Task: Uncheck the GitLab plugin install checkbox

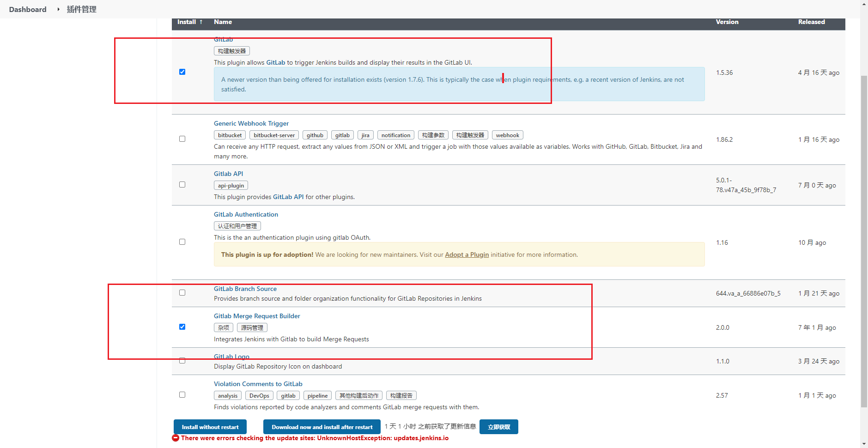Action: (182, 72)
